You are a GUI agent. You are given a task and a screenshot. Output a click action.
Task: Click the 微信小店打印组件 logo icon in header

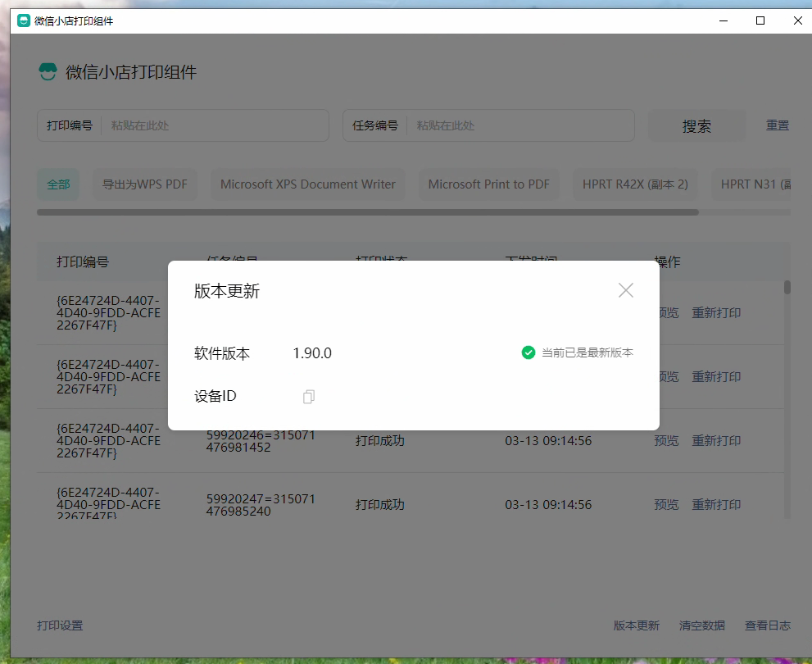(x=48, y=71)
